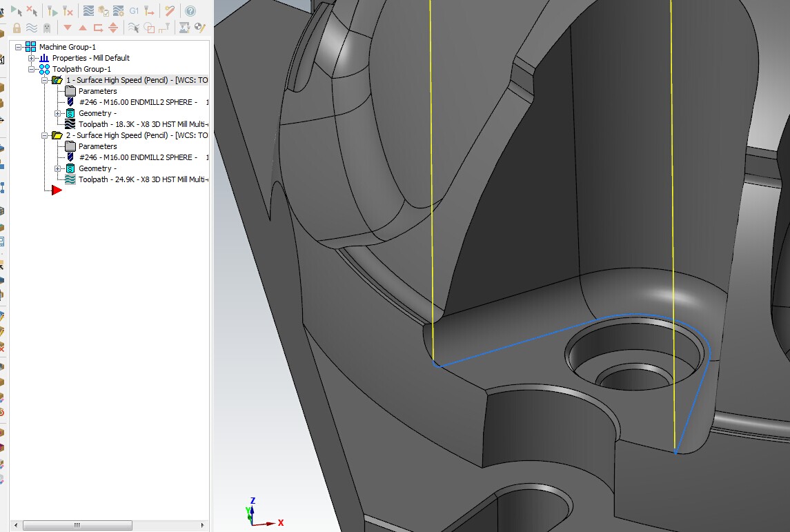Viewport: 790px width, 532px height.
Task: Toggle toolpath display with the waves icon
Action: pos(32,28)
